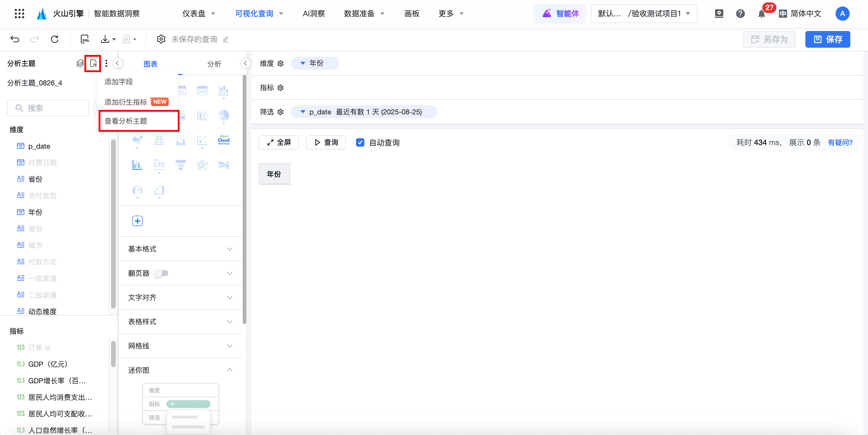Viewport: 868px width, 435px height.
Task: Open the notification bell icon
Action: point(761,14)
